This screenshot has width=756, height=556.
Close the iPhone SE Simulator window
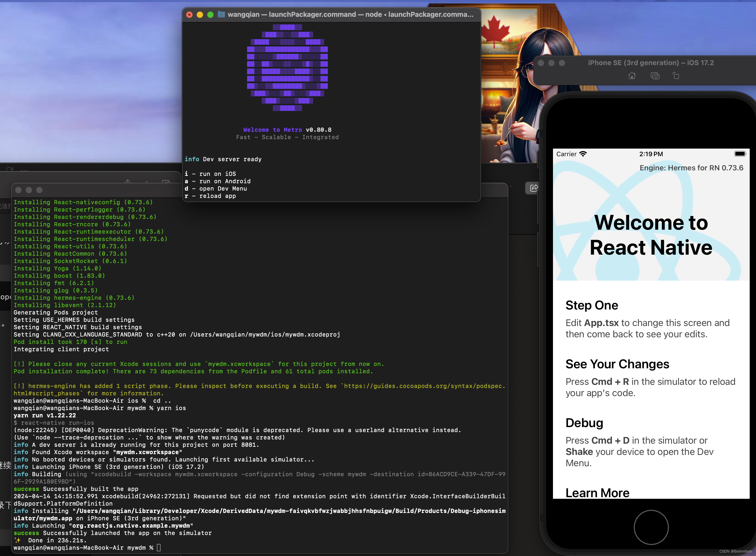541,63
